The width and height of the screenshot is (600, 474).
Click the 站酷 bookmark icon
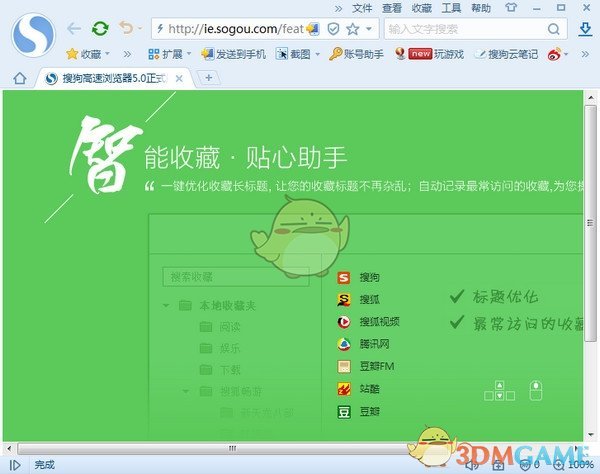pos(344,389)
